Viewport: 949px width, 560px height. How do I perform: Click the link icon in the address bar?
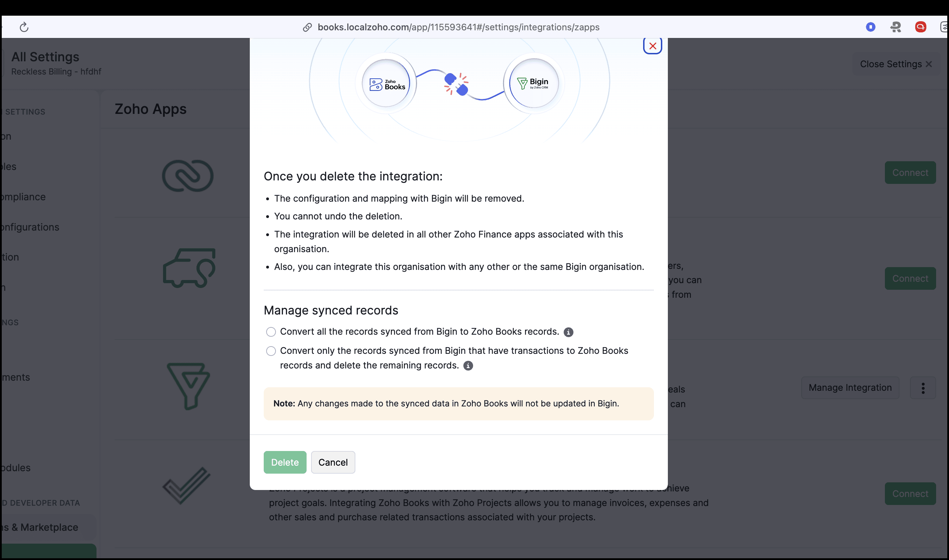[x=307, y=27]
